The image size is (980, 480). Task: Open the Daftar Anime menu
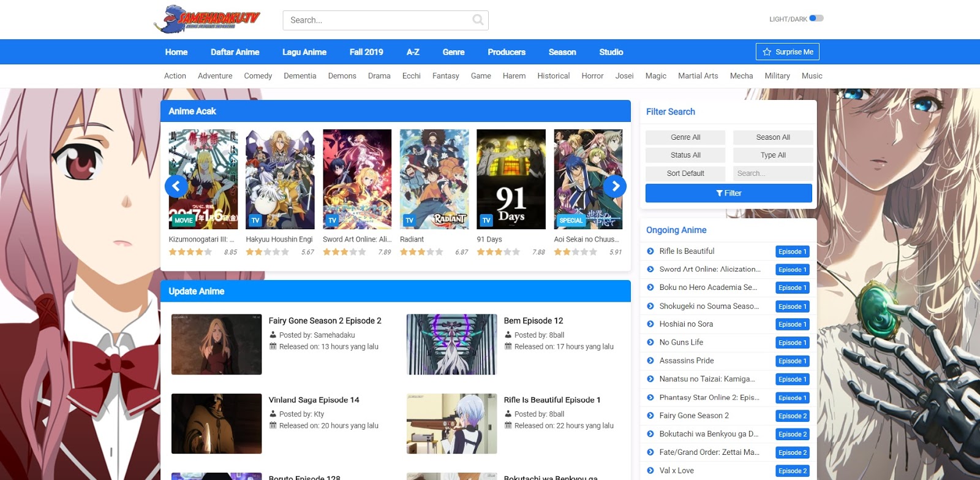[x=235, y=52]
